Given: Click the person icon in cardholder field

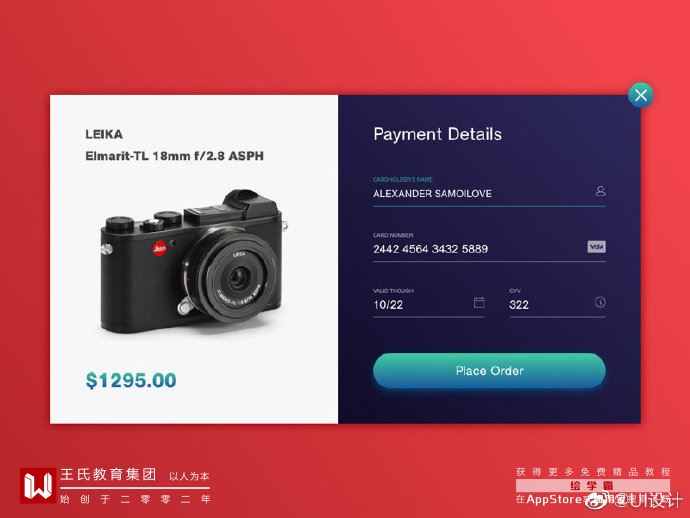Looking at the screenshot, I should pyautogui.click(x=600, y=191).
